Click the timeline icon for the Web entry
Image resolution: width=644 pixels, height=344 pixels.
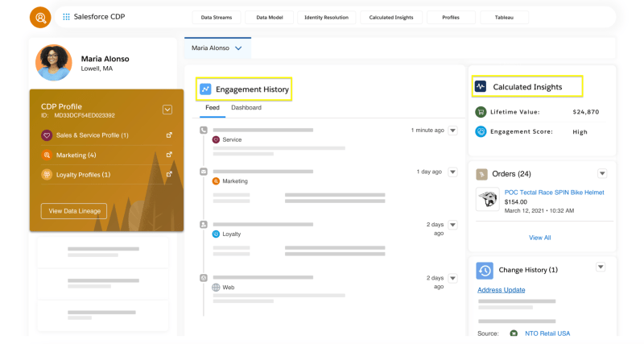pos(204,278)
